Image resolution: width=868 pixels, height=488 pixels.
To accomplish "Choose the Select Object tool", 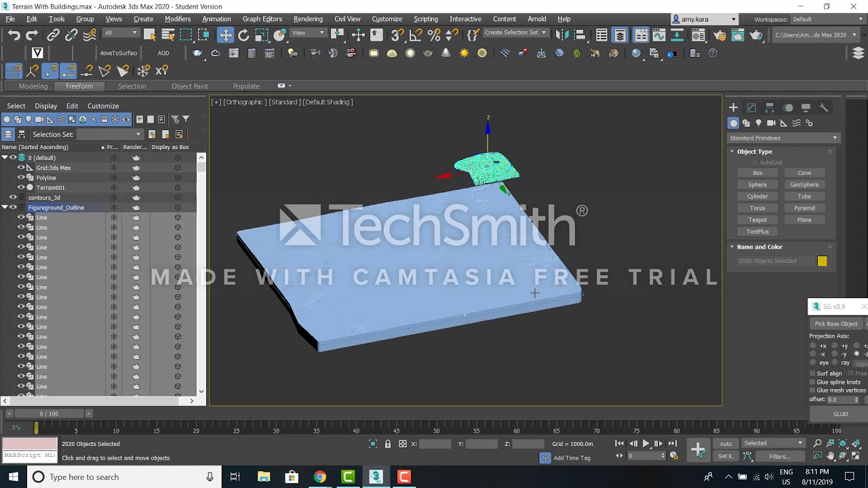I will (x=150, y=35).
